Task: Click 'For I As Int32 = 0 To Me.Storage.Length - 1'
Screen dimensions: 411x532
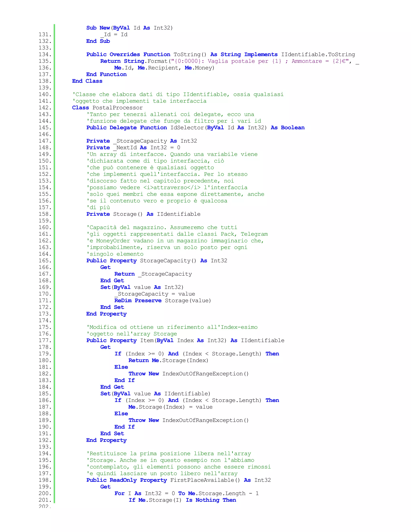Action: [x=186, y=493]
